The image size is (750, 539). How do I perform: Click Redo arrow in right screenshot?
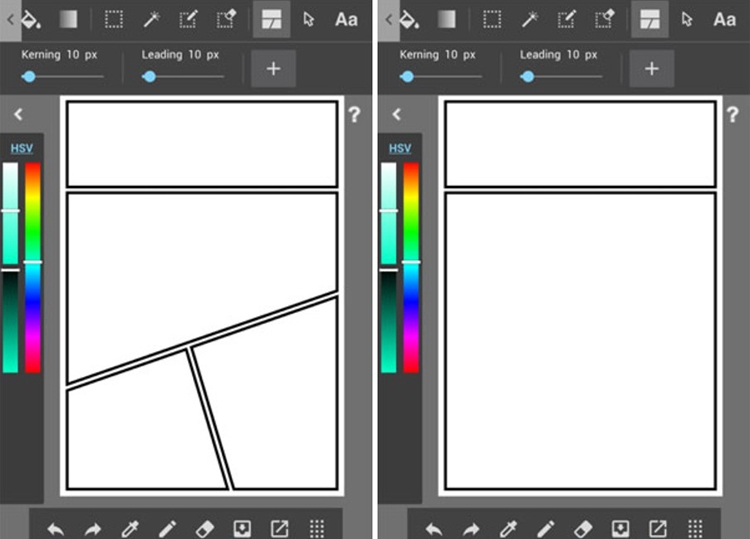[x=471, y=529]
